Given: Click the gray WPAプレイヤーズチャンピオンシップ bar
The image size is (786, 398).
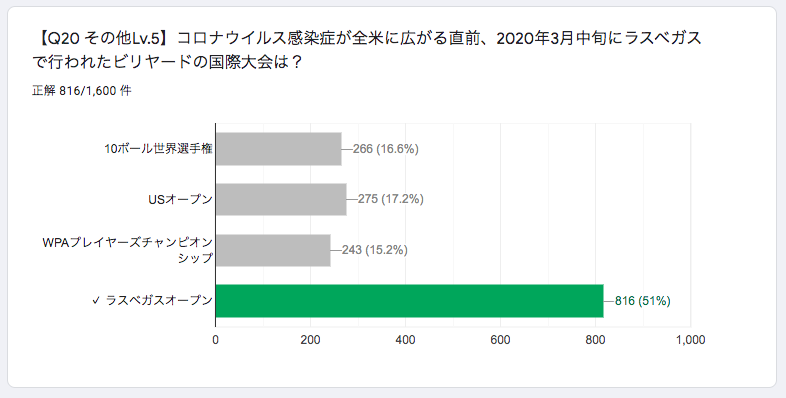Looking at the screenshot, I should click(x=273, y=250).
